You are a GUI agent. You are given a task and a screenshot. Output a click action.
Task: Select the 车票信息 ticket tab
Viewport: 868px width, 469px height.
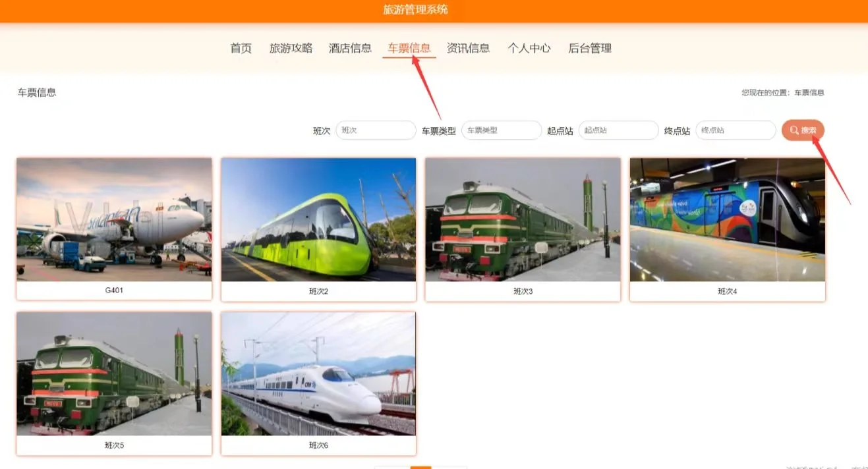coord(409,48)
